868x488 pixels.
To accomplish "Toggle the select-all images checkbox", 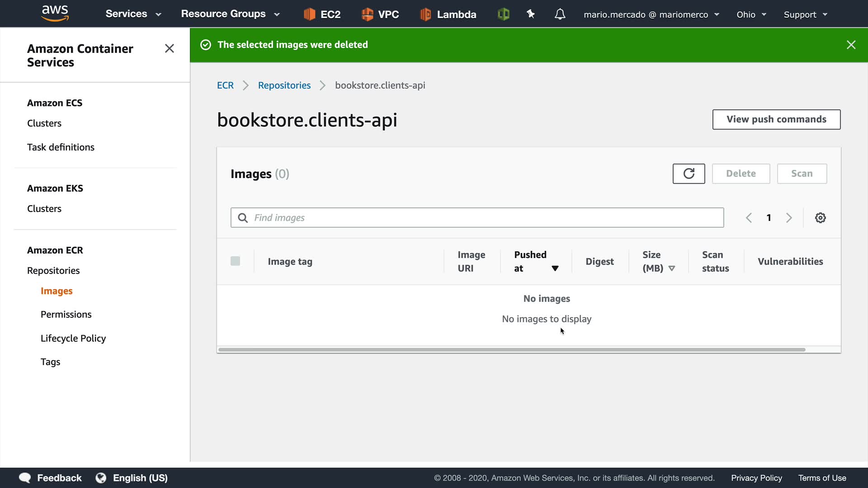I will coord(235,261).
